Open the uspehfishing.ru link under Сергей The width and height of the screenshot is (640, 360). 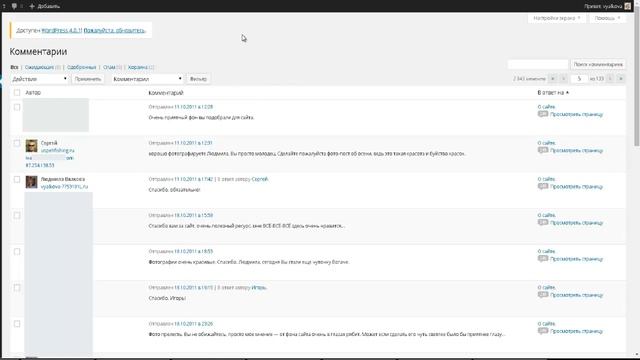pos(58,150)
